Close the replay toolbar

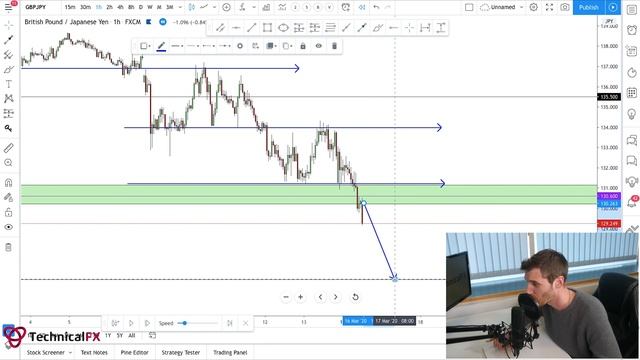(x=245, y=323)
